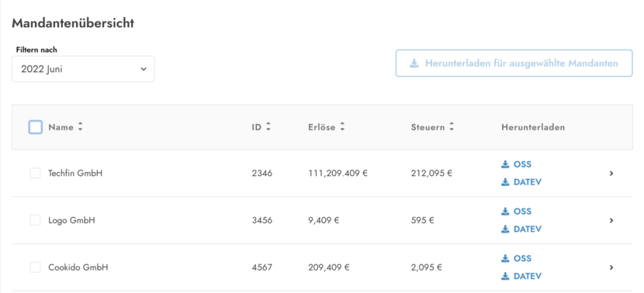The width and height of the screenshot is (644, 293).
Task: Expand Logo GmbH row details chevron
Action: click(x=611, y=220)
